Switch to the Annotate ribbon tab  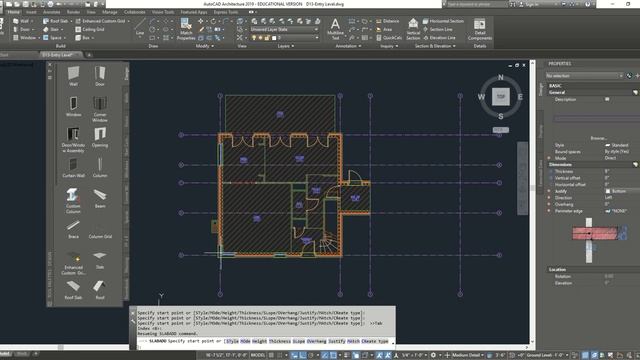(x=51, y=12)
